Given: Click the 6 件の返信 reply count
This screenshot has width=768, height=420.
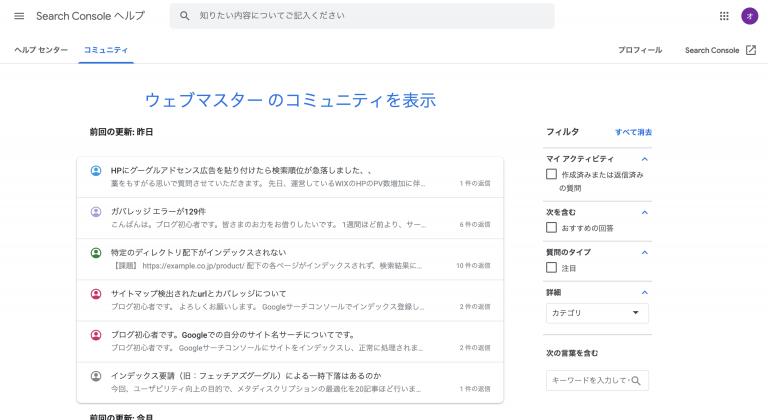Looking at the screenshot, I should click(475, 224).
